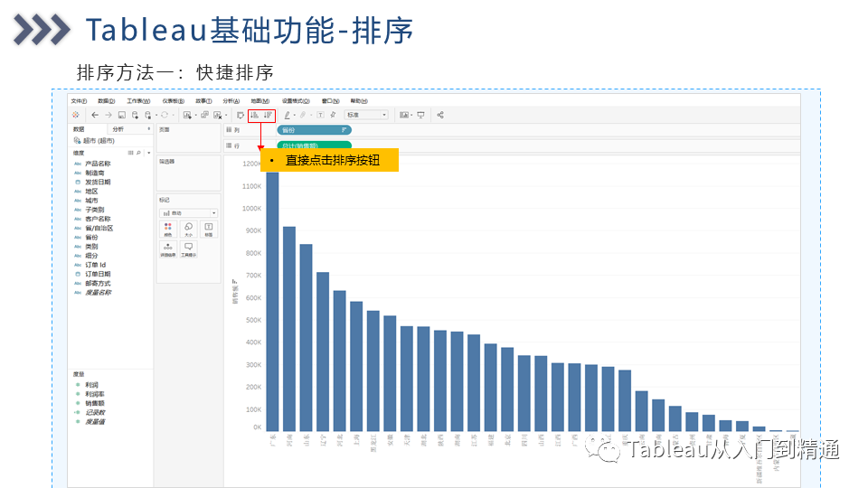Open the 分析(A) menu
This screenshot has width=868, height=488.
pyautogui.click(x=231, y=101)
